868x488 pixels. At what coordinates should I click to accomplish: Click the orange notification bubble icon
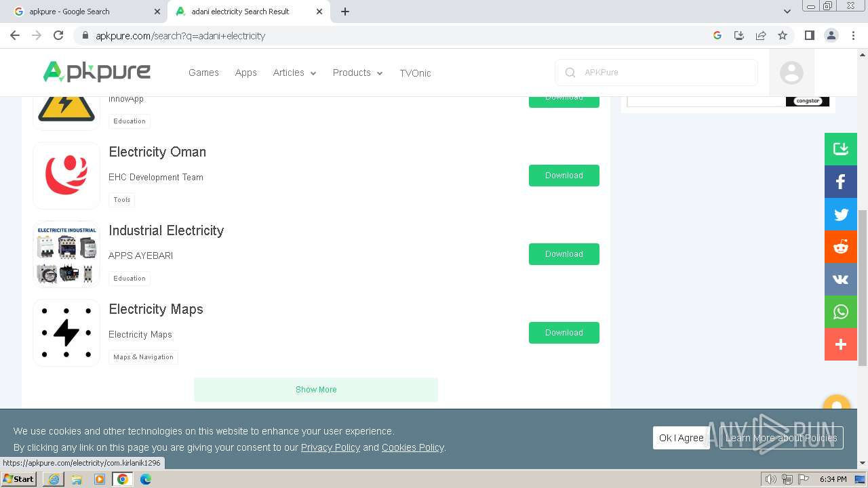837,402
